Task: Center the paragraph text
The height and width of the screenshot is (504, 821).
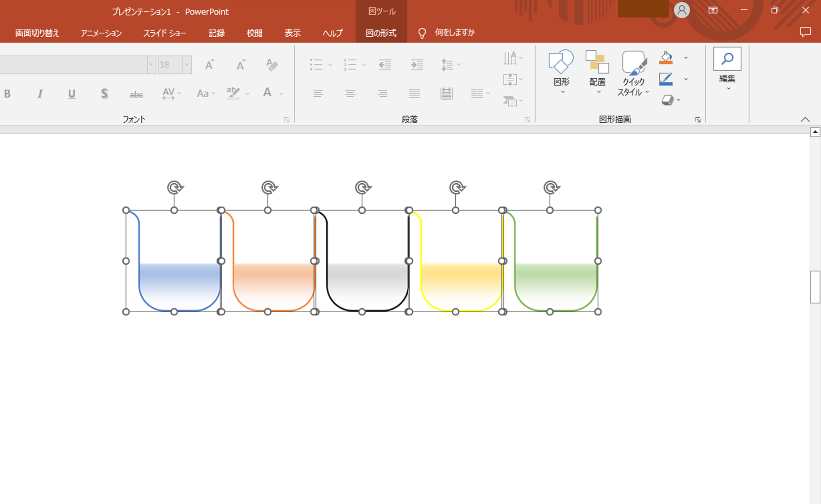Action: tap(350, 93)
